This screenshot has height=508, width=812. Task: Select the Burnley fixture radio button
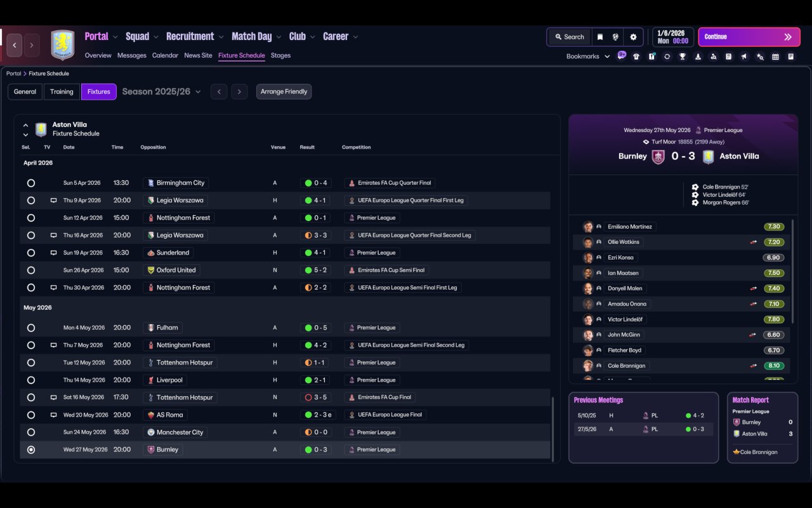31,450
